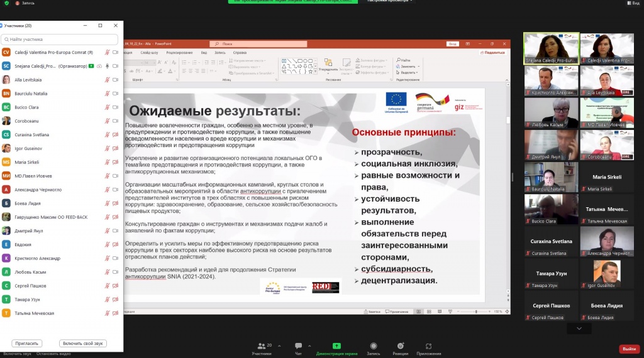Click the Вид view layout icon
This screenshot has width=644, height=358.
click(x=630, y=3)
